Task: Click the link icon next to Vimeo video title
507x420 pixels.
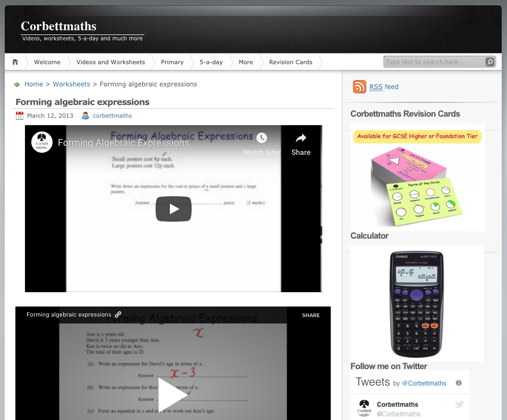Action: [118, 314]
